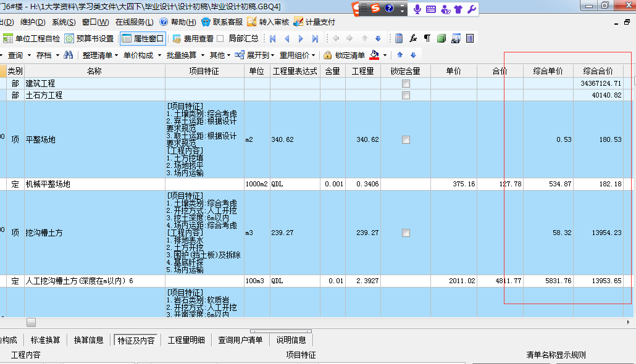Check 锁定含量 box for 建筑工程 row
The width and height of the screenshot is (636, 364).
[406, 83]
